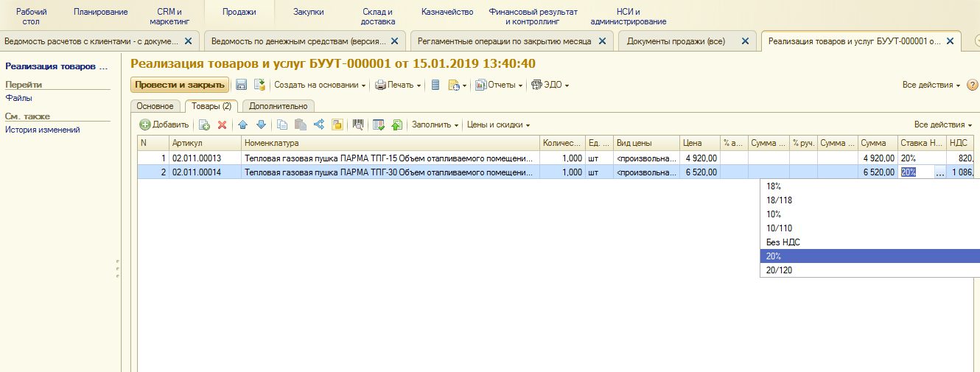Choose 10% from the VAT rate list
980x372 pixels.
[x=869, y=214]
